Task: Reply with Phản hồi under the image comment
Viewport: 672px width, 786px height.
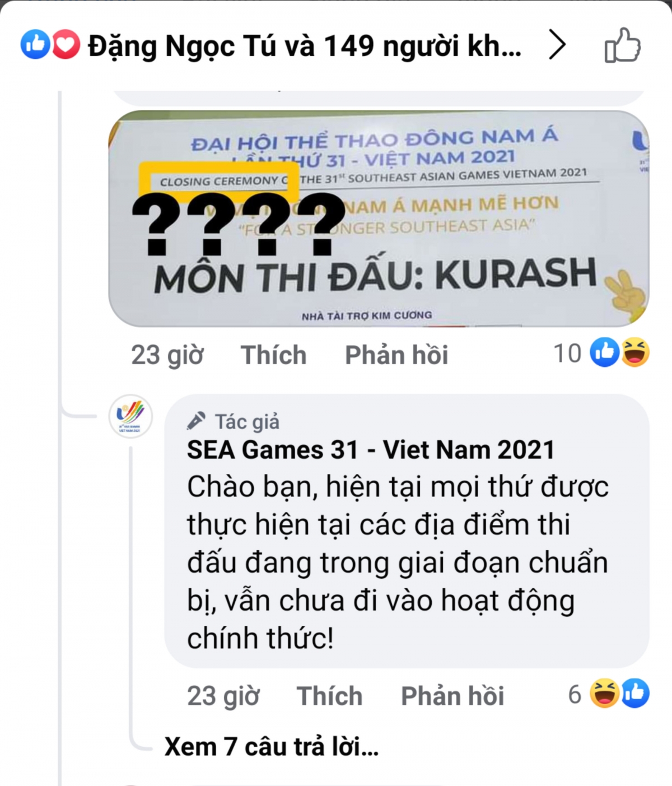Action: (x=396, y=355)
